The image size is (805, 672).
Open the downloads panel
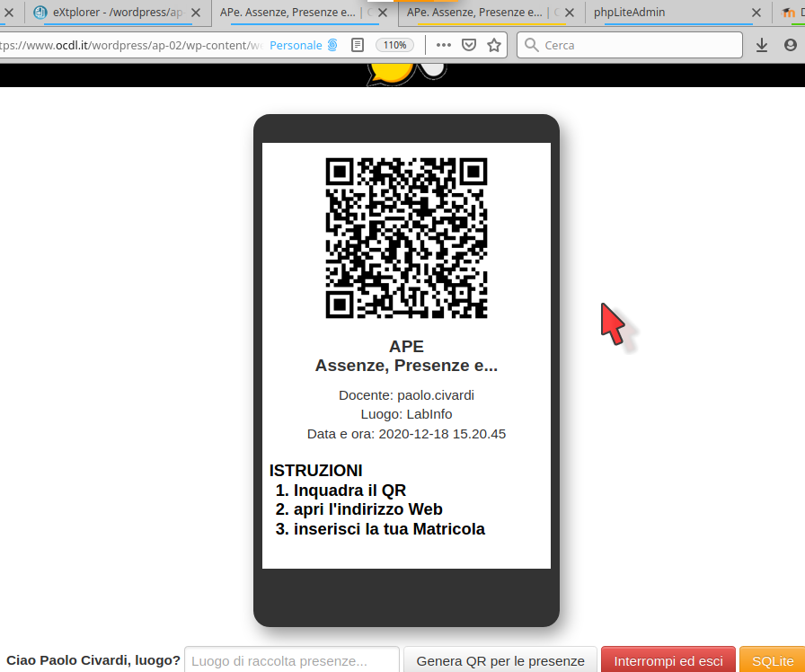762,45
